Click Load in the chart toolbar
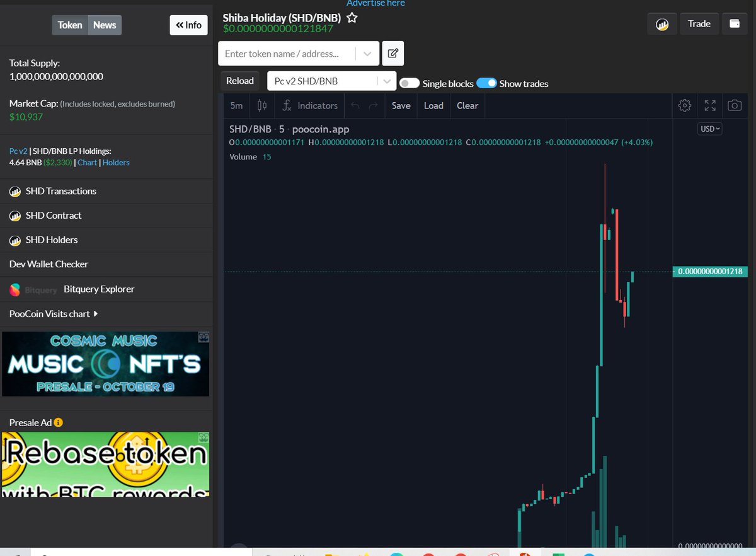The image size is (756, 556). click(x=433, y=105)
